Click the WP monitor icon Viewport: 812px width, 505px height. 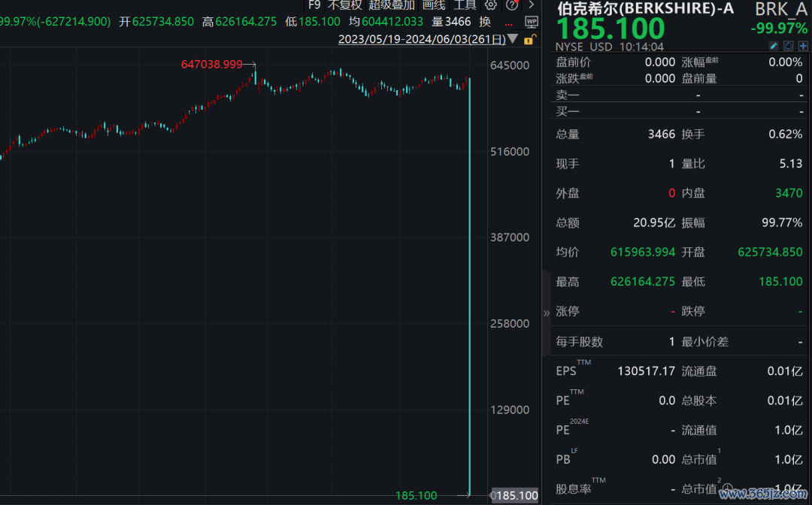point(532,22)
